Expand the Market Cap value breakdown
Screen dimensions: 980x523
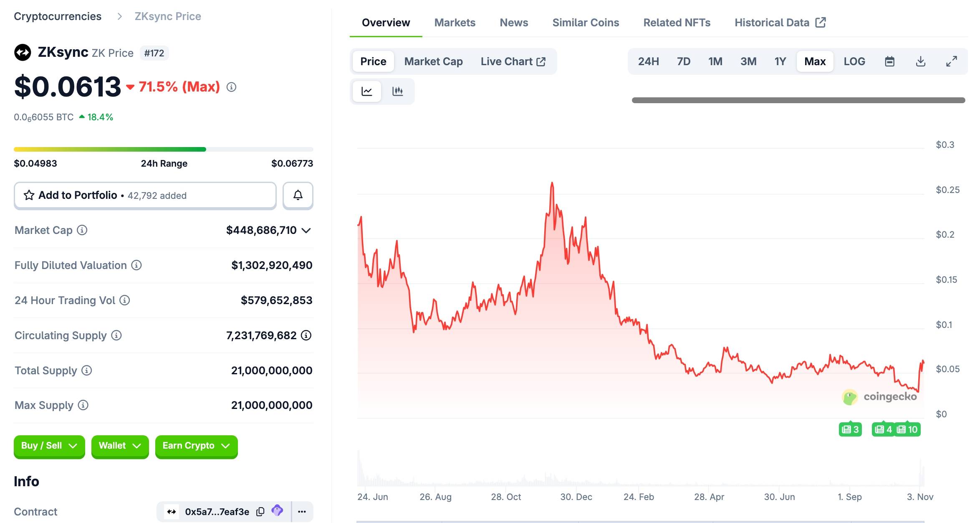pyautogui.click(x=307, y=230)
